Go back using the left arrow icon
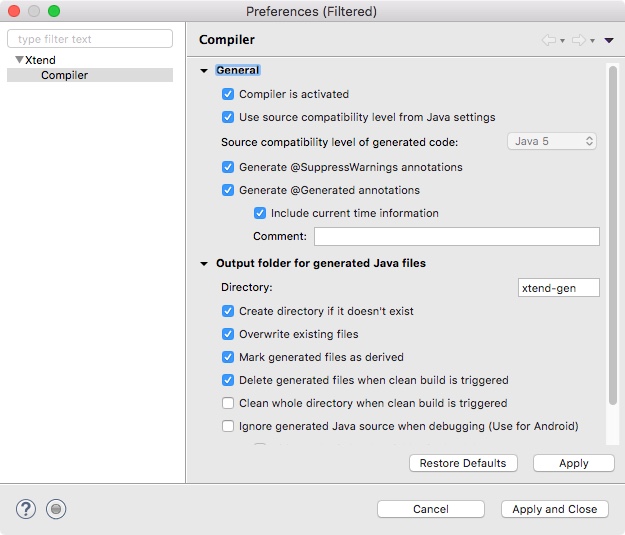Viewport: 625px width, 535px height. (549, 40)
